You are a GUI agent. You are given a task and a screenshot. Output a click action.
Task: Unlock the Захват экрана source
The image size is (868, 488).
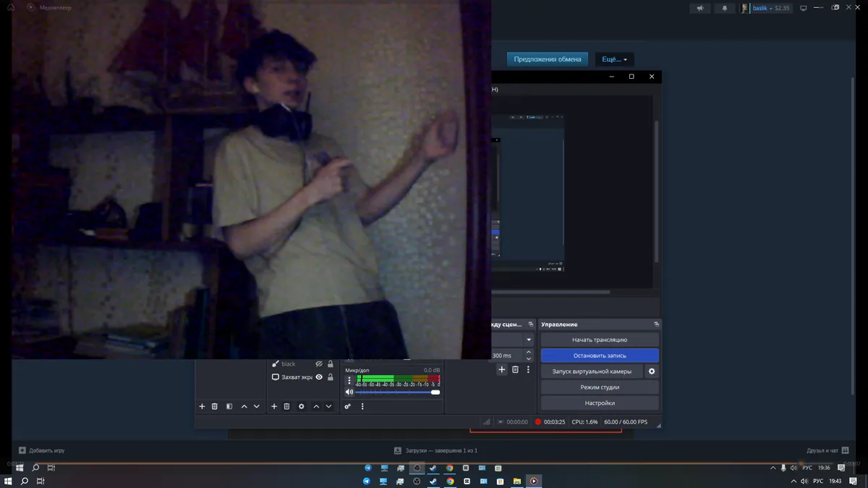[331, 377]
